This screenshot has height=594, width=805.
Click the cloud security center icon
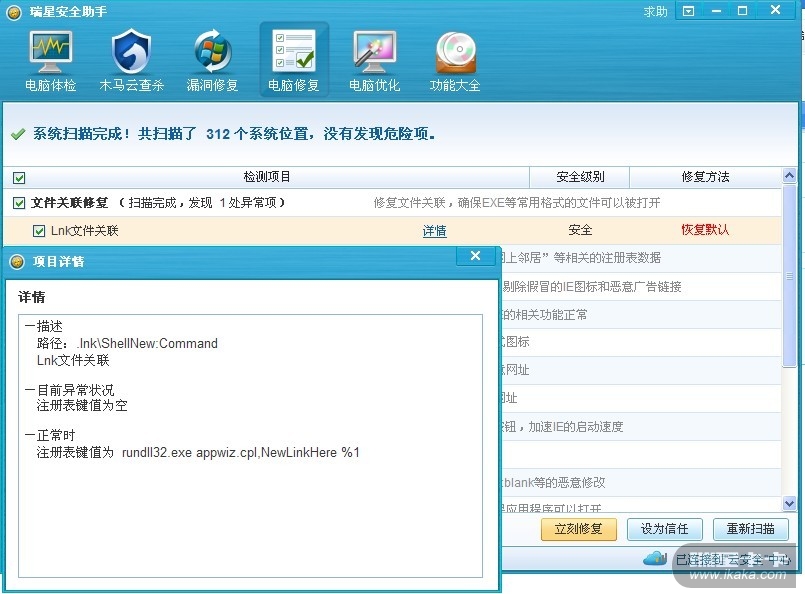655,558
